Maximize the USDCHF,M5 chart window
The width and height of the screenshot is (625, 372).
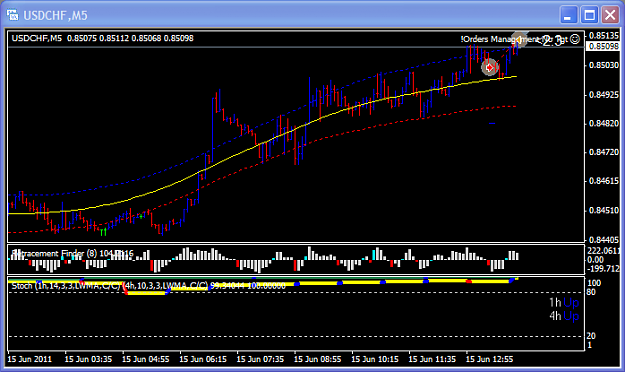click(x=589, y=16)
